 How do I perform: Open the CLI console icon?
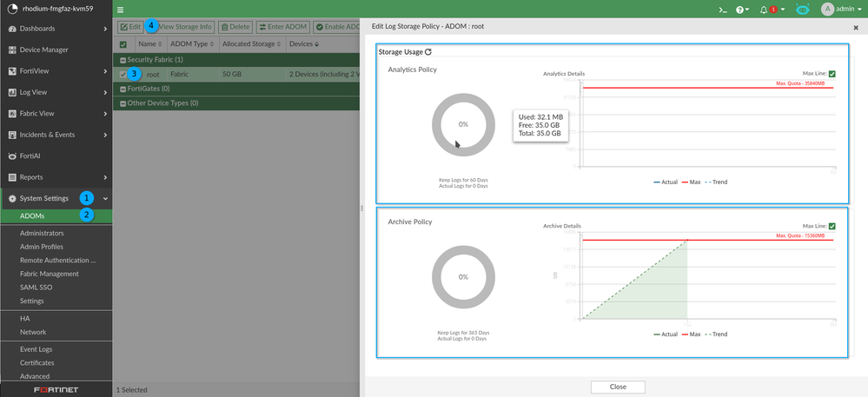(722, 10)
